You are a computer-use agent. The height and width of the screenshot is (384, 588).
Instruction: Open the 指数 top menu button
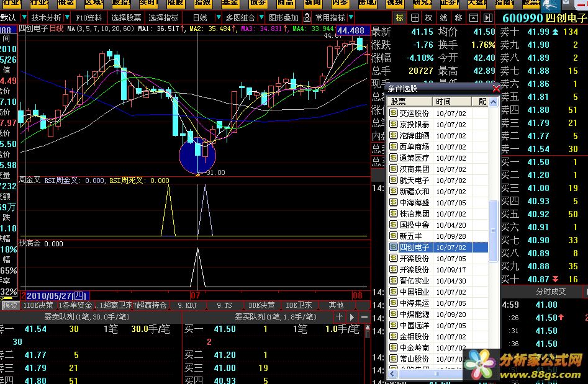coord(202,3)
